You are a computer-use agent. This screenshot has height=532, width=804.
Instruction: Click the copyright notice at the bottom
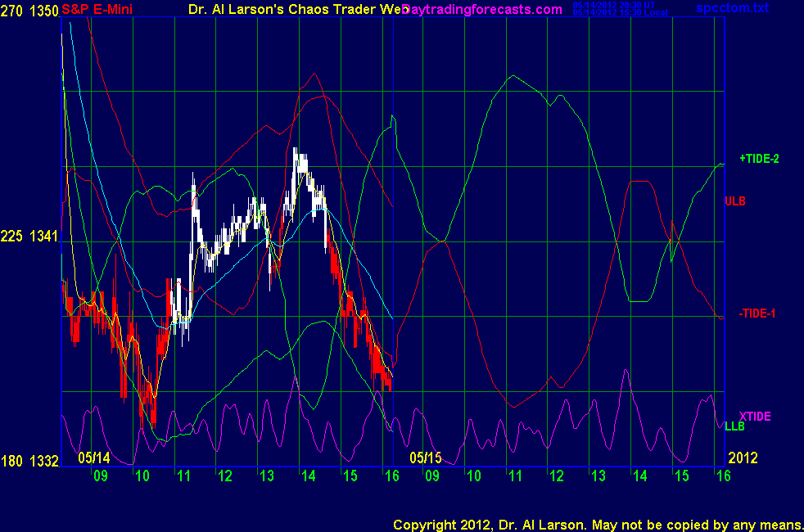coord(597,524)
